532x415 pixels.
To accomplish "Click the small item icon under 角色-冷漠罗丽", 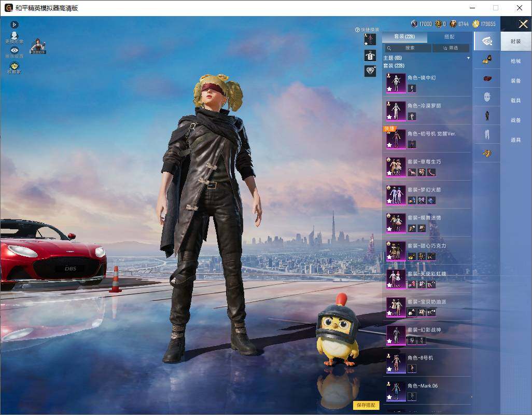I will pyautogui.click(x=412, y=116).
